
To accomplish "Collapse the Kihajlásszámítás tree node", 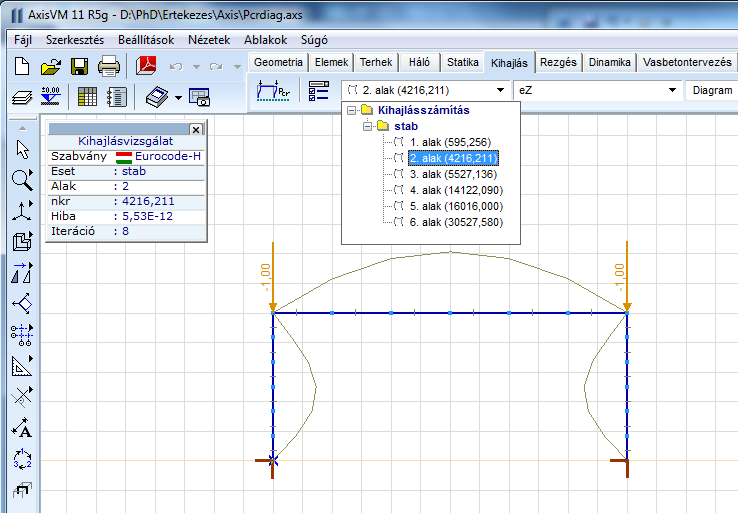I will click(351, 111).
